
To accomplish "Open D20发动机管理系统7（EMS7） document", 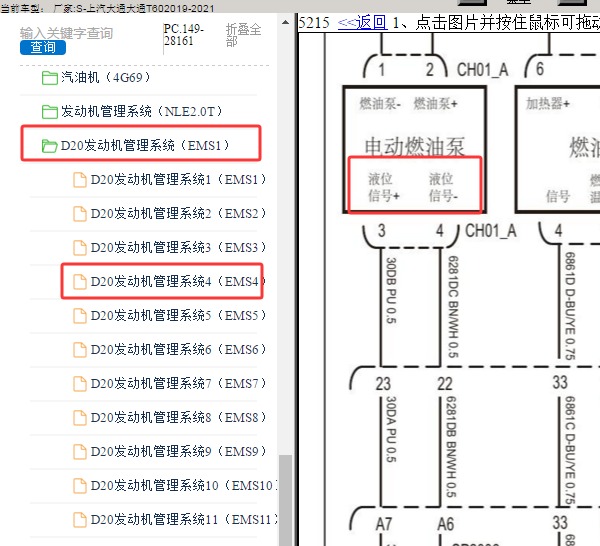I will click(178, 383).
